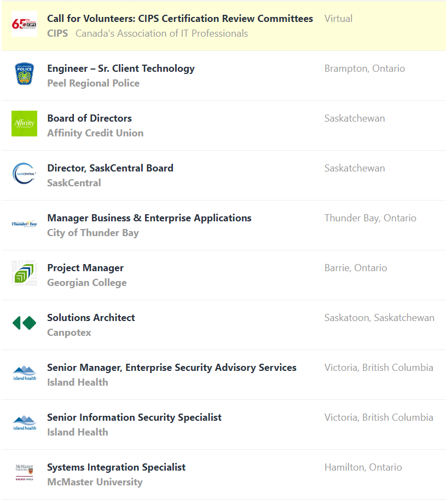
Task: Click Georgian College employer name
Action: (86, 283)
